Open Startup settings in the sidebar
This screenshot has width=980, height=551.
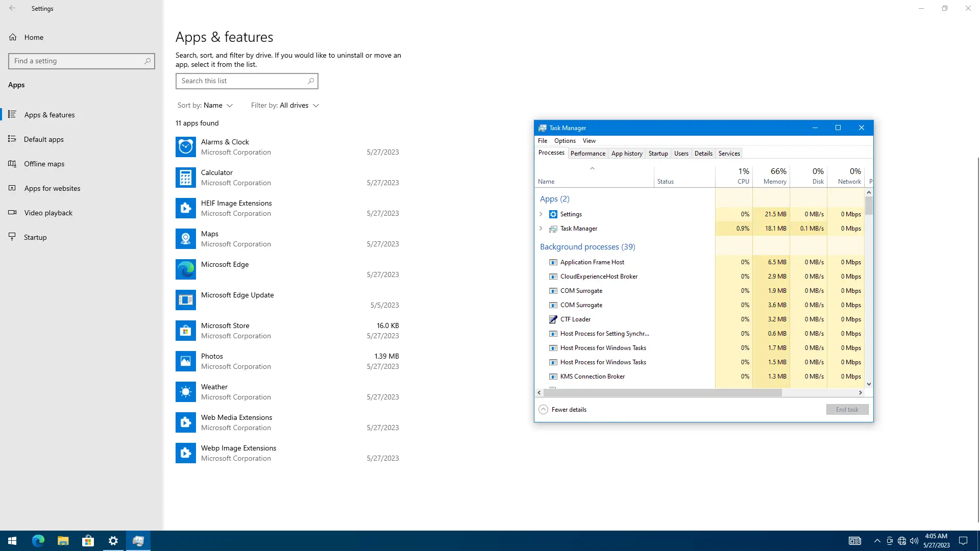pyautogui.click(x=35, y=237)
